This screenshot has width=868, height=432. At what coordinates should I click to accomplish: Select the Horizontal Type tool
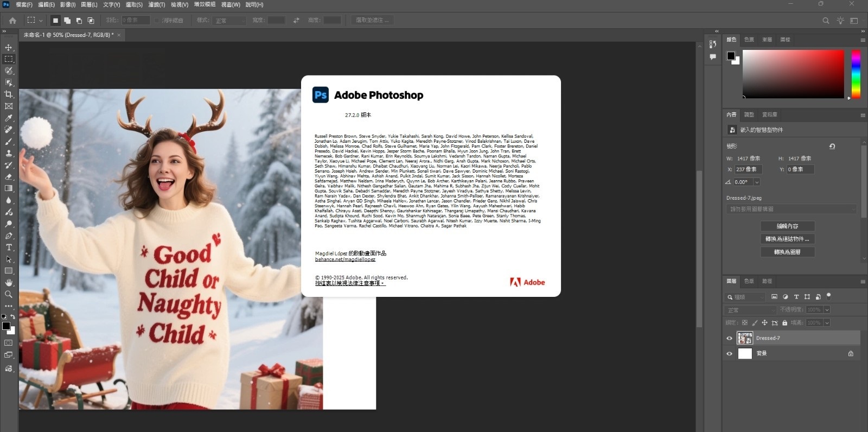point(9,247)
